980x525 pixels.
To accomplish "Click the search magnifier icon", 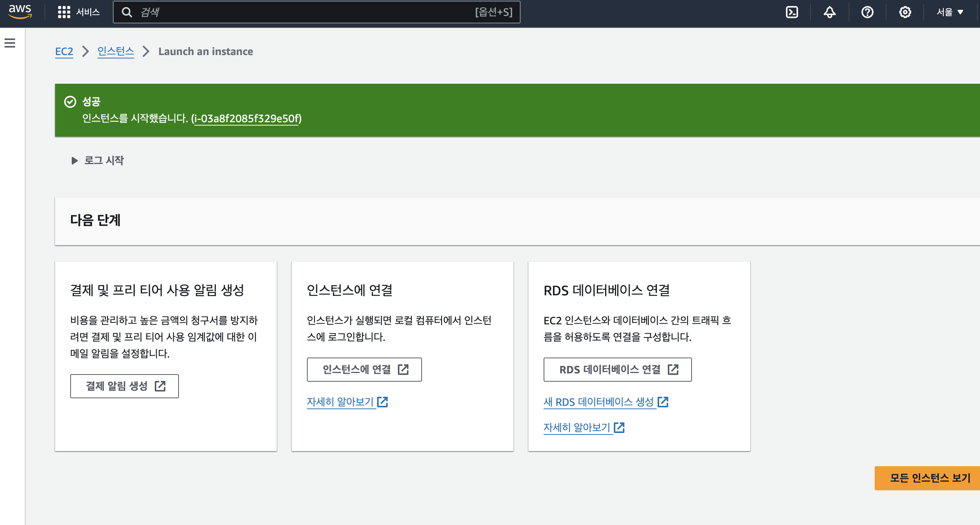I will pyautogui.click(x=127, y=12).
